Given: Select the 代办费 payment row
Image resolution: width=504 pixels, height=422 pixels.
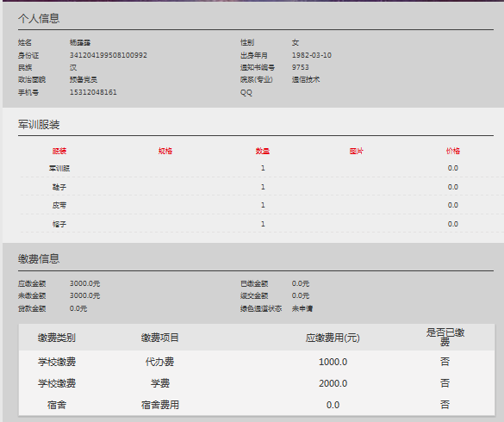Looking at the screenshot, I should 257,362.
